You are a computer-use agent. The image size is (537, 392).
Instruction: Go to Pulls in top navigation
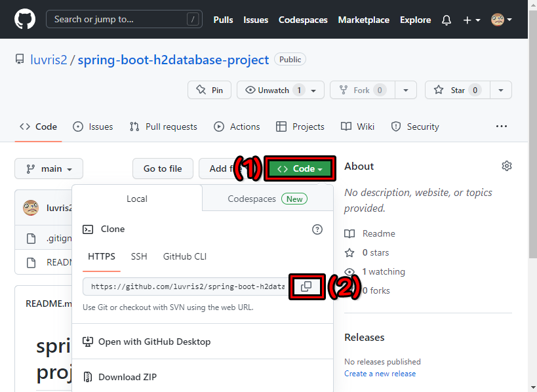coord(224,20)
